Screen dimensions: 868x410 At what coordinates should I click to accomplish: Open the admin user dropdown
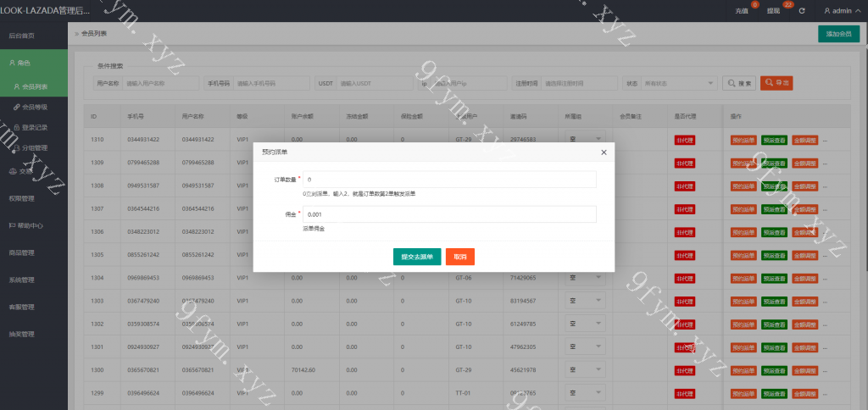(x=842, y=10)
